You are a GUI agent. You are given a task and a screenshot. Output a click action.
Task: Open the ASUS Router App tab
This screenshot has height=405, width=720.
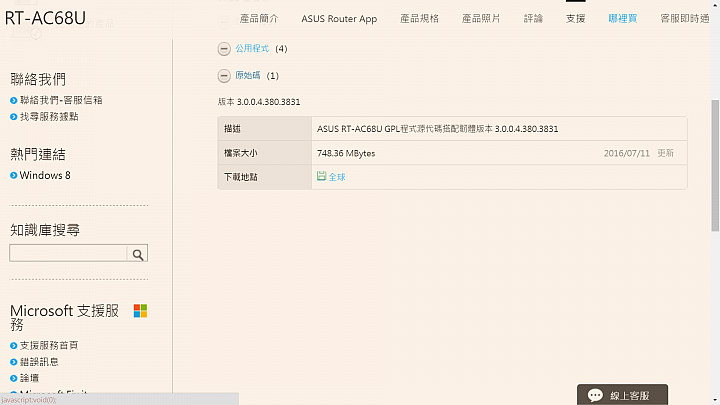[339, 19]
